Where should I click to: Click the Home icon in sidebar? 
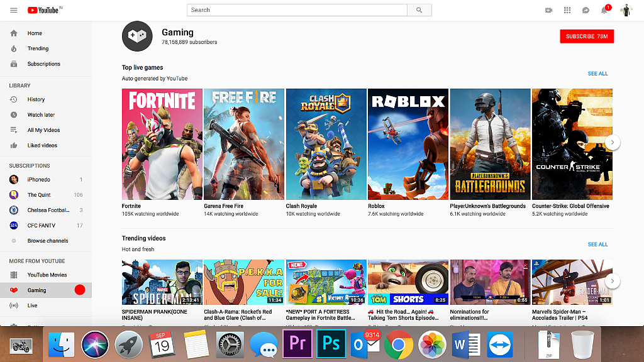tap(14, 33)
